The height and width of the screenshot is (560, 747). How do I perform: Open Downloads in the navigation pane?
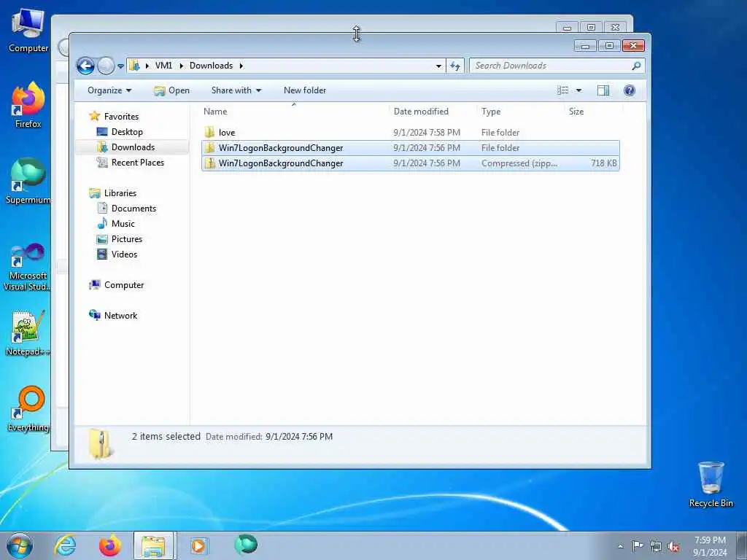point(133,147)
